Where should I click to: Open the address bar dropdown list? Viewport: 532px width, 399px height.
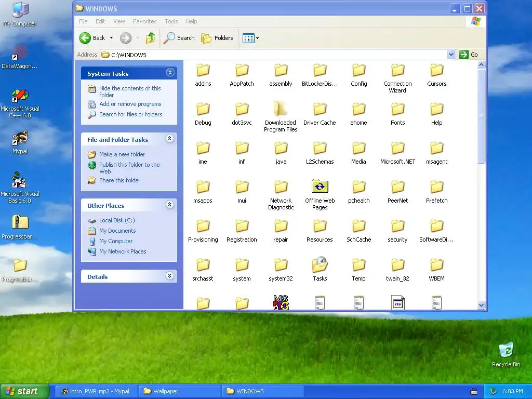(x=451, y=55)
